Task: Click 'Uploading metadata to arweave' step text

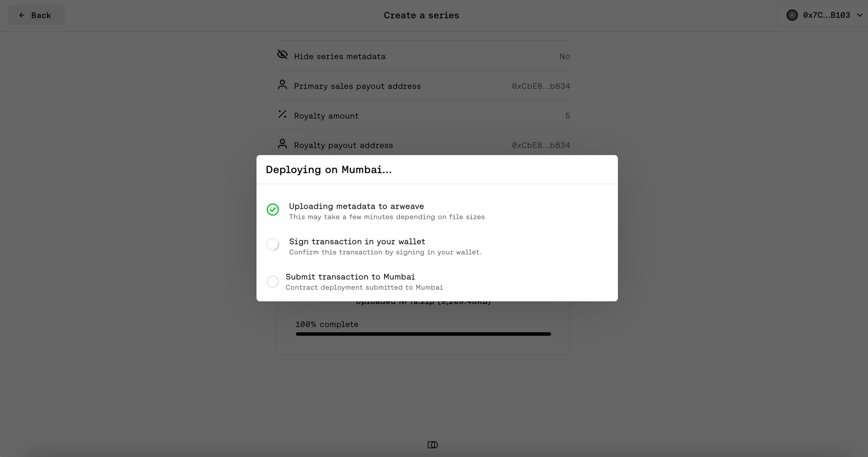Action: tap(356, 206)
